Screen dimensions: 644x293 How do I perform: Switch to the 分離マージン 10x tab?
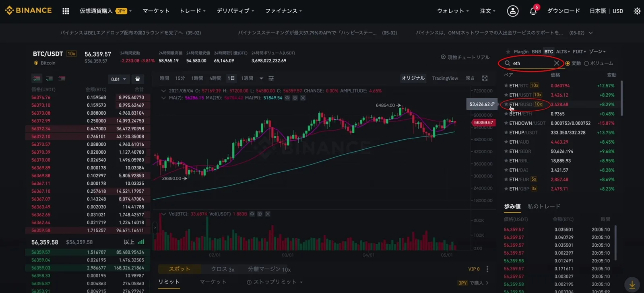click(x=269, y=269)
